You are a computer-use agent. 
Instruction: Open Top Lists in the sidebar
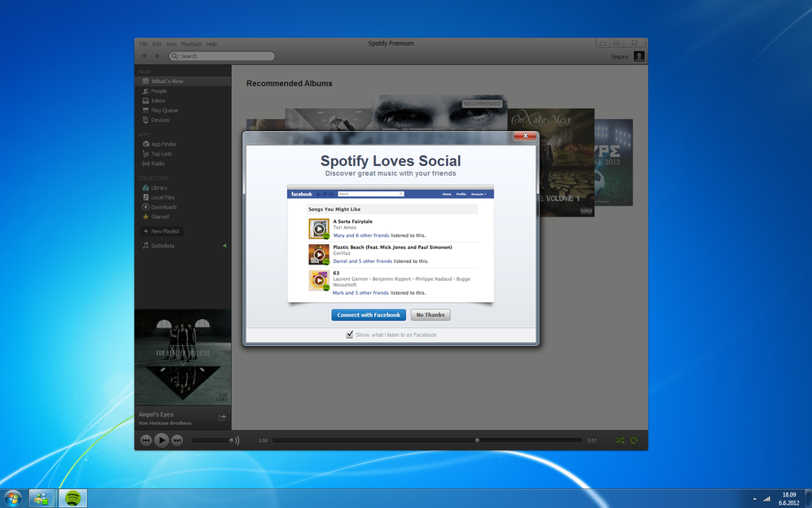pyautogui.click(x=183, y=154)
